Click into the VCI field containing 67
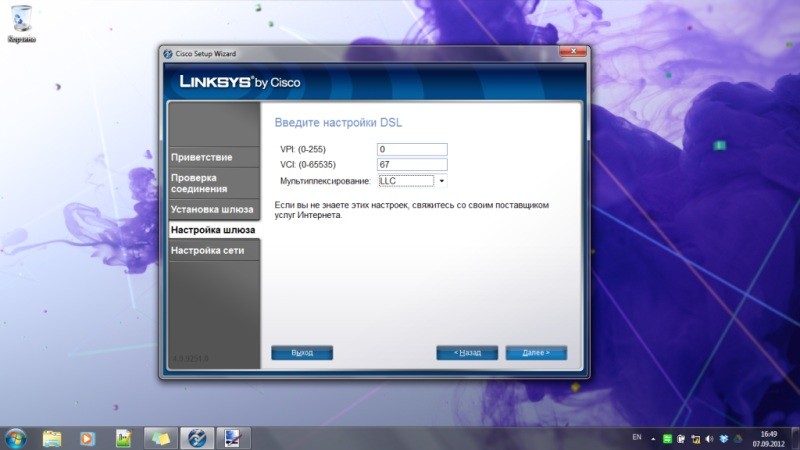Viewport: 800px width, 450px height. click(412, 164)
